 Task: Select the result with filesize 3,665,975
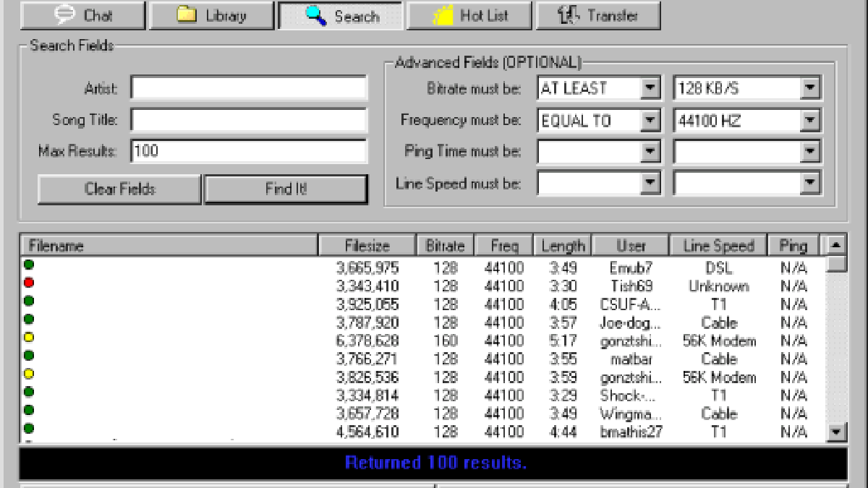click(367, 268)
